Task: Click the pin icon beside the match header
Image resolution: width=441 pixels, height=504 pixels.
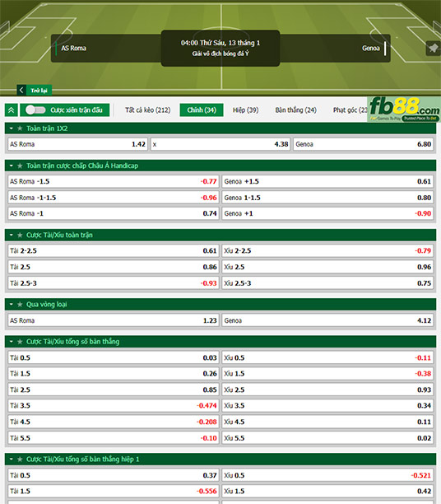Action: [433, 49]
